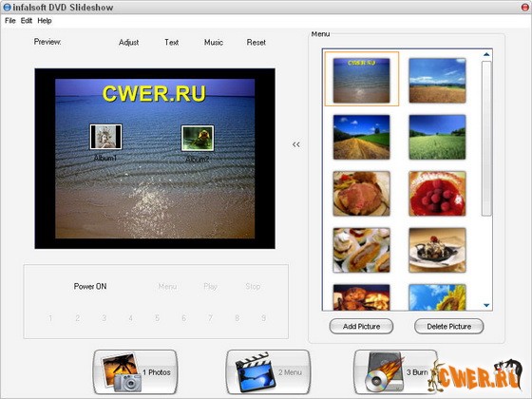This screenshot has width=532, height=399.
Task: Open the Adjust option above preview
Action: [x=129, y=43]
